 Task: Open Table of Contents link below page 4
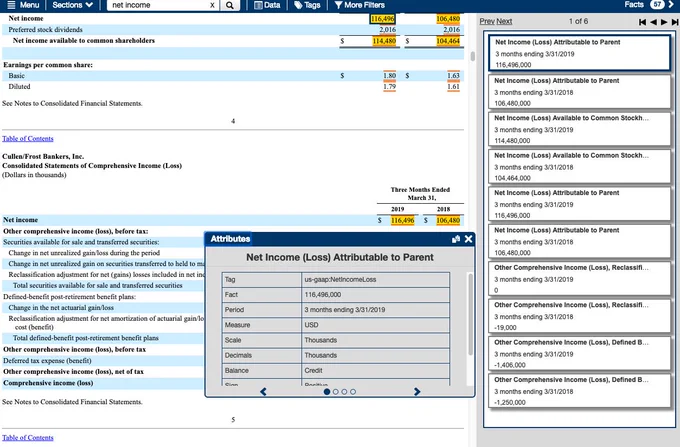(28, 139)
